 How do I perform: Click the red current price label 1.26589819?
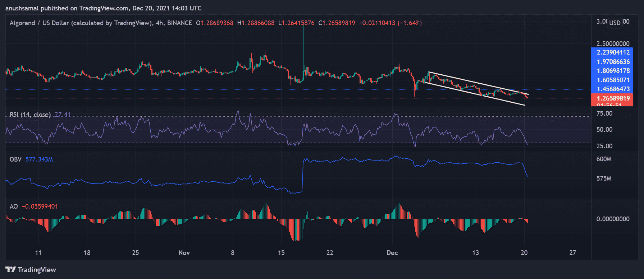point(613,98)
